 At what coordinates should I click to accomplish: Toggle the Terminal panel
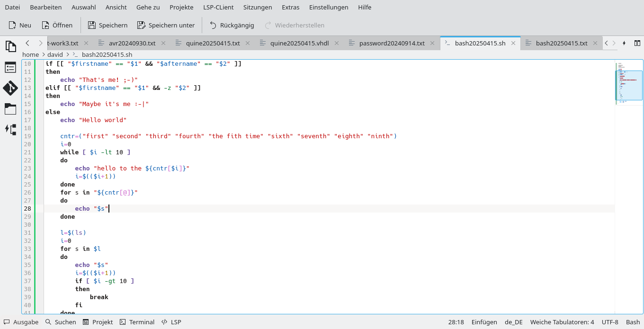click(137, 322)
